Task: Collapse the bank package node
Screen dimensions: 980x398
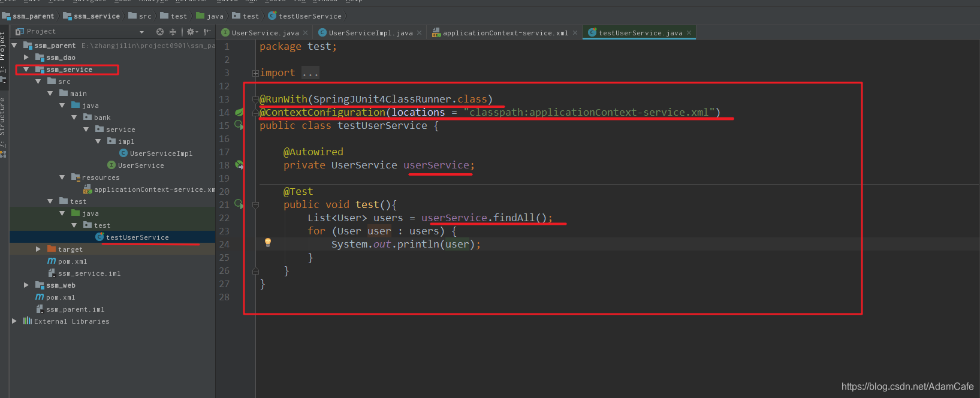Action: pos(74,117)
